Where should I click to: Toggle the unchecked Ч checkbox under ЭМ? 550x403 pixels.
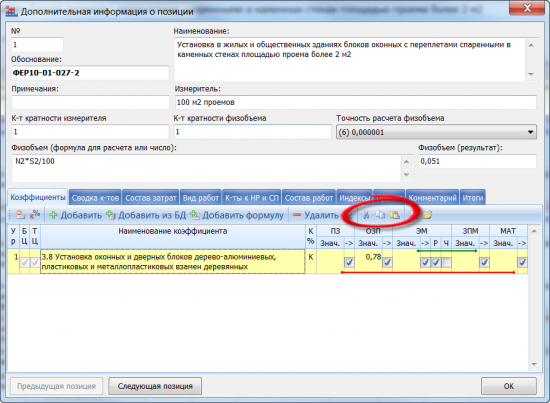pos(446,262)
